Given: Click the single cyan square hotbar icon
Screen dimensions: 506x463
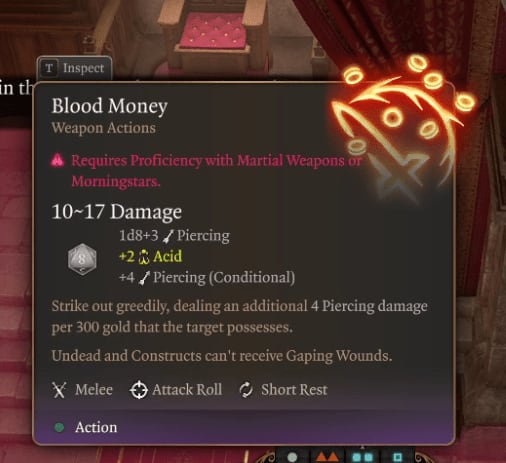Looking at the screenshot, I should [x=397, y=457].
